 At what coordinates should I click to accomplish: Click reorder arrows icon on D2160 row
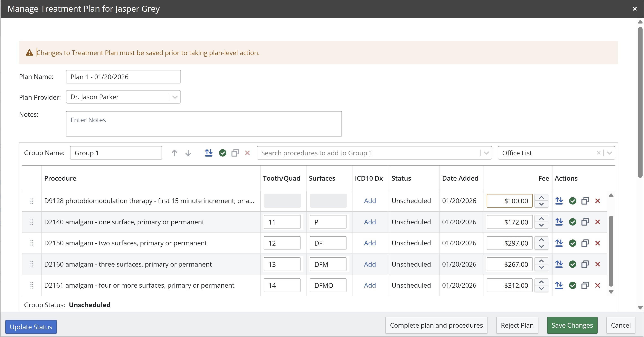point(559,264)
